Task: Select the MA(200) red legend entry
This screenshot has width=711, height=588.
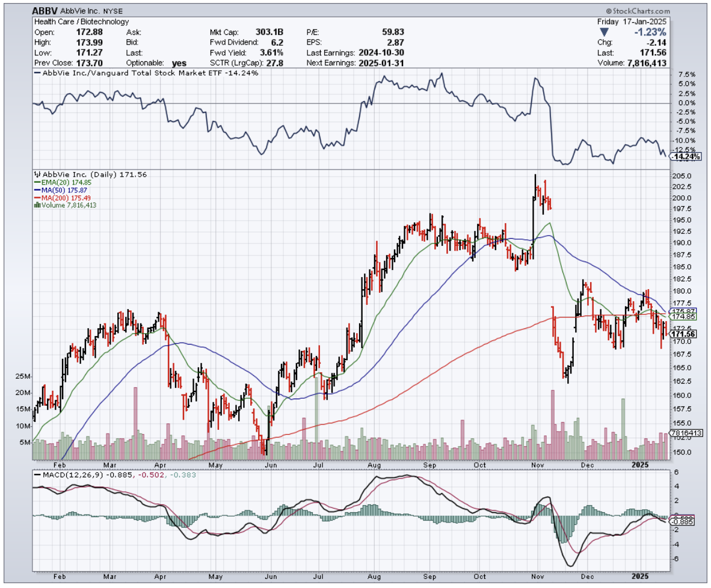Action: pos(60,198)
